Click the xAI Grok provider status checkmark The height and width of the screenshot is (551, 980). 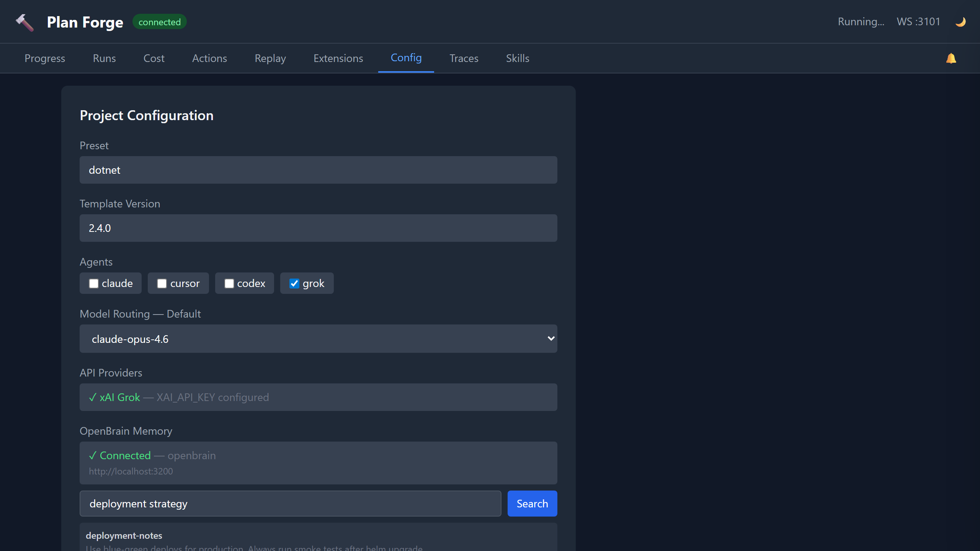tap(92, 397)
